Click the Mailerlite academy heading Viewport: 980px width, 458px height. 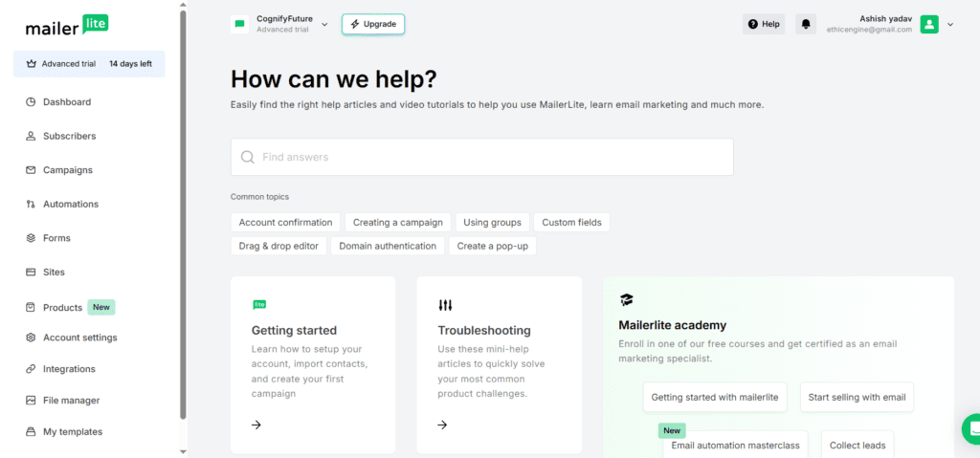coord(673,325)
